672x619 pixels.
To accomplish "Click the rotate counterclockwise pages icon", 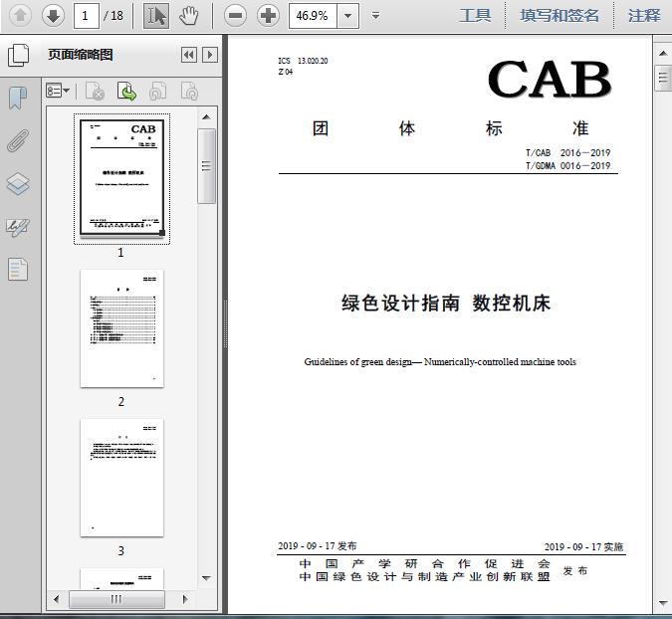I will click(157, 91).
